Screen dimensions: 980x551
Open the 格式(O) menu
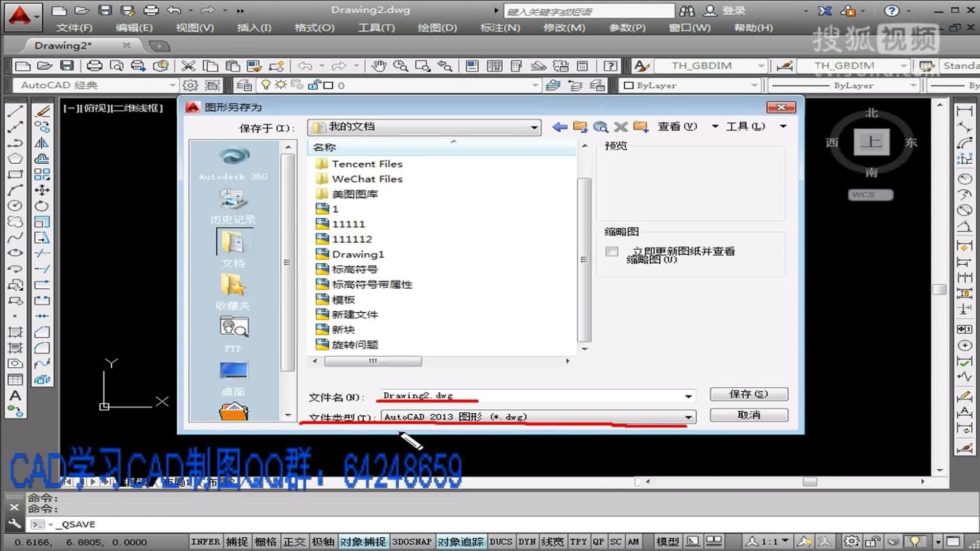(x=314, y=28)
